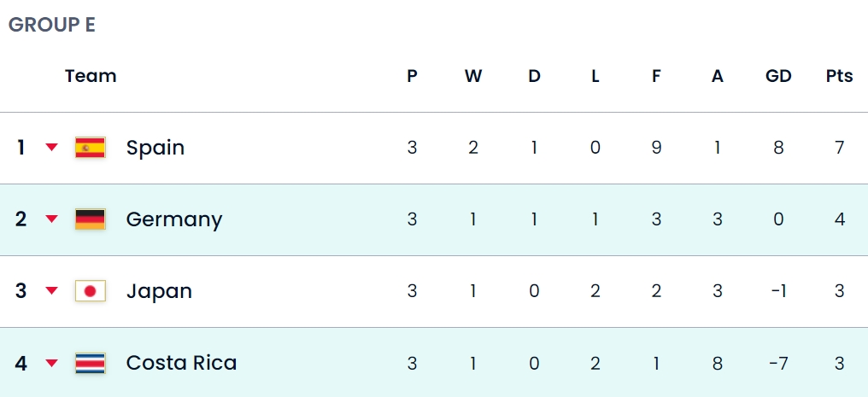This screenshot has height=397, width=868.
Task: Select the GROUP E heading
Action: [52, 25]
